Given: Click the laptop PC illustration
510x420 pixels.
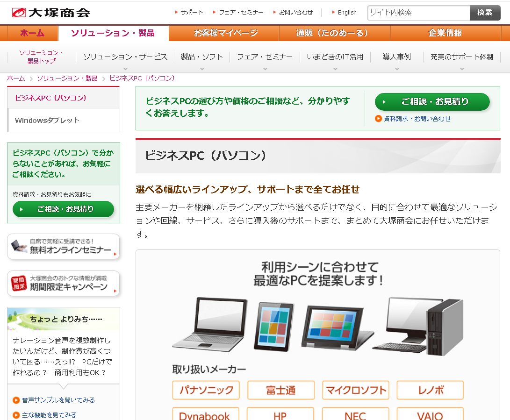Looking at the screenshot, I should (209, 324).
